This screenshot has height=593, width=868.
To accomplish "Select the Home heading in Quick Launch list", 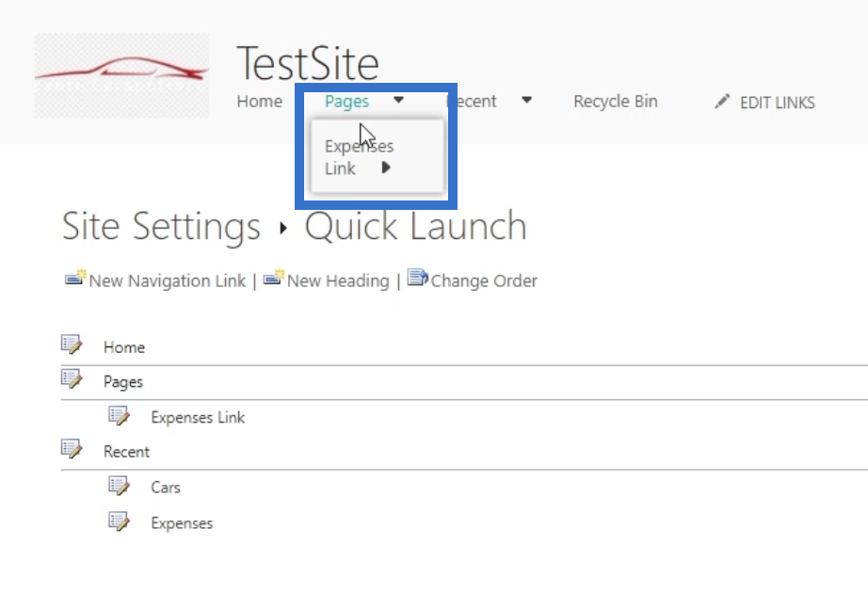I will pyautogui.click(x=124, y=347).
